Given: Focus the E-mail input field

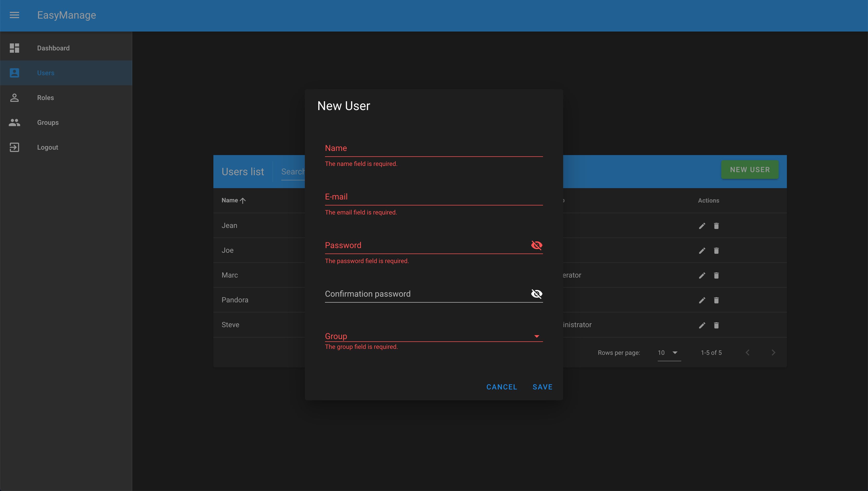Looking at the screenshot, I should point(433,197).
